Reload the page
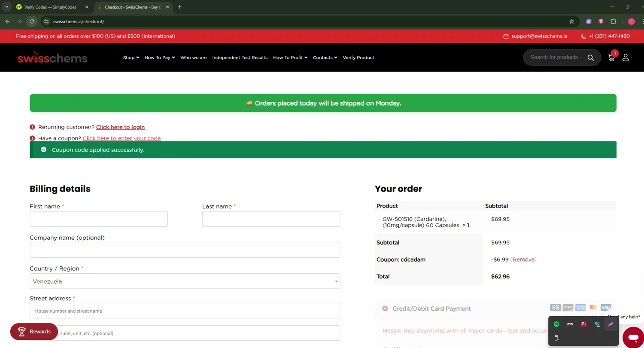644x348 pixels. coord(32,21)
